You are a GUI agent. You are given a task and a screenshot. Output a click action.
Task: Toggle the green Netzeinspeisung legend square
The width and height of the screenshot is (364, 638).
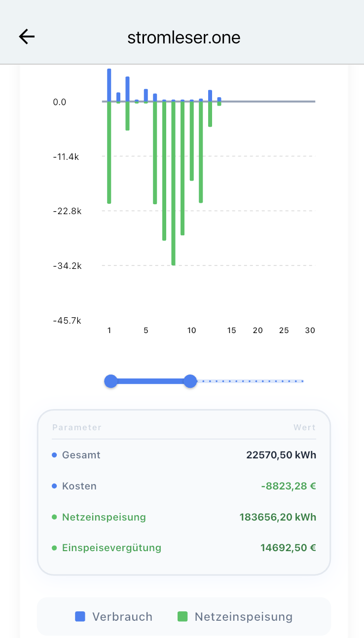[x=182, y=616]
